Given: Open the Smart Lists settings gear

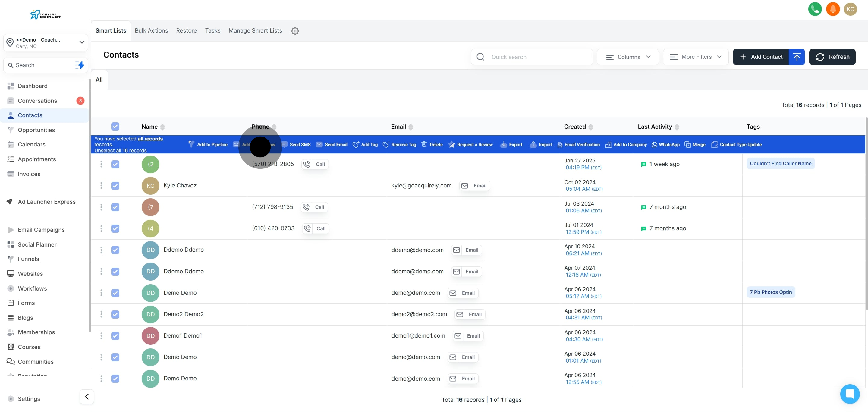Looking at the screenshot, I should click(295, 31).
